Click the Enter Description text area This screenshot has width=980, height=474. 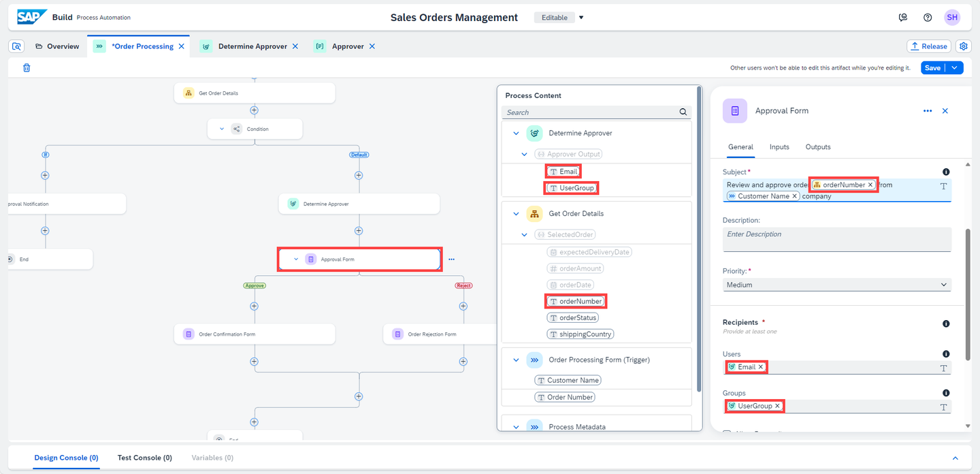point(836,239)
